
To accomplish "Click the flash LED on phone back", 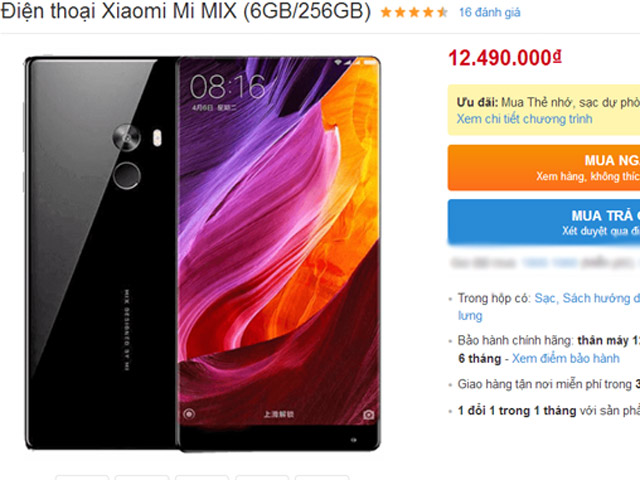I will pyautogui.click(x=157, y=138).
